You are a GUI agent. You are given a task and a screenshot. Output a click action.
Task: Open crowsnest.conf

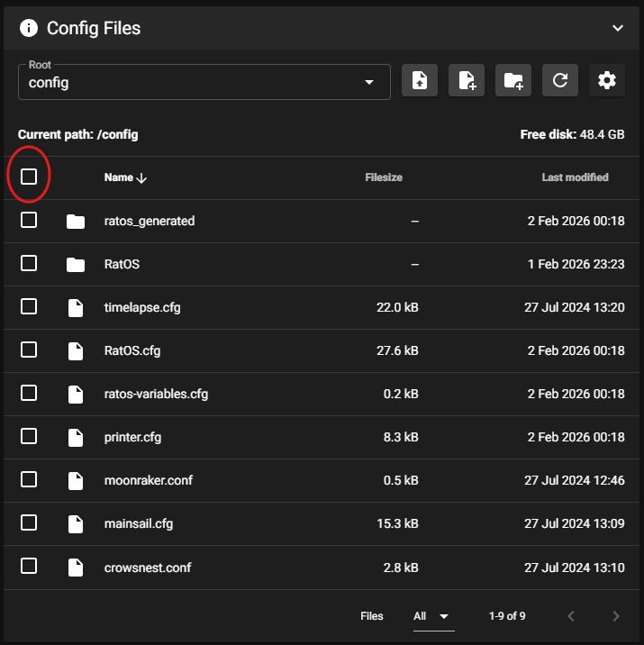148,568
